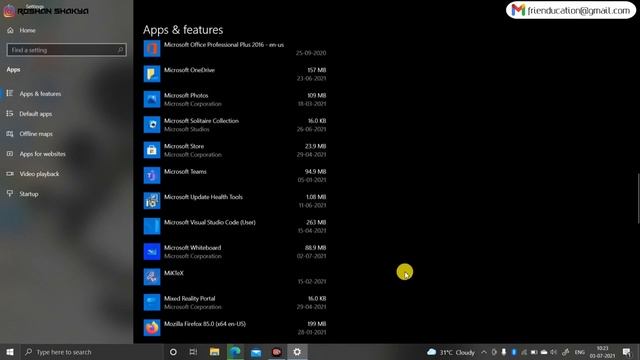Open the screen recorder app in taskbar
640x360 pixels.
click(x=276, y=352)
